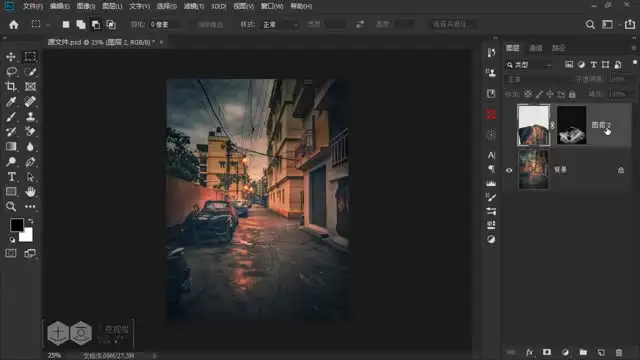Choose New selection mode button

tap(66, 24)
